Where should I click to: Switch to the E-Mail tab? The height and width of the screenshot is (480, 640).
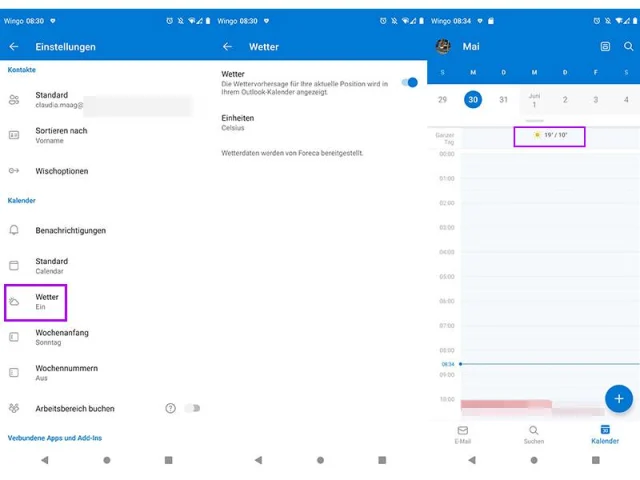pos(463,435)
